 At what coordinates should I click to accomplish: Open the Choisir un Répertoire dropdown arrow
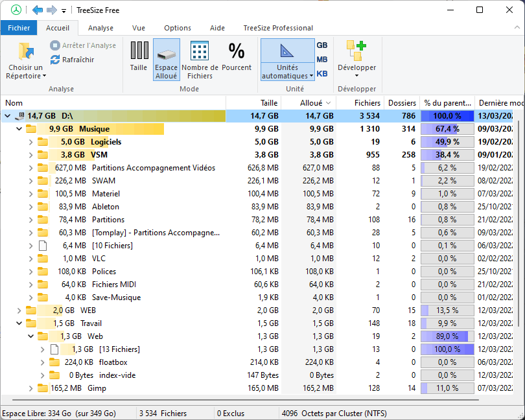44,76
